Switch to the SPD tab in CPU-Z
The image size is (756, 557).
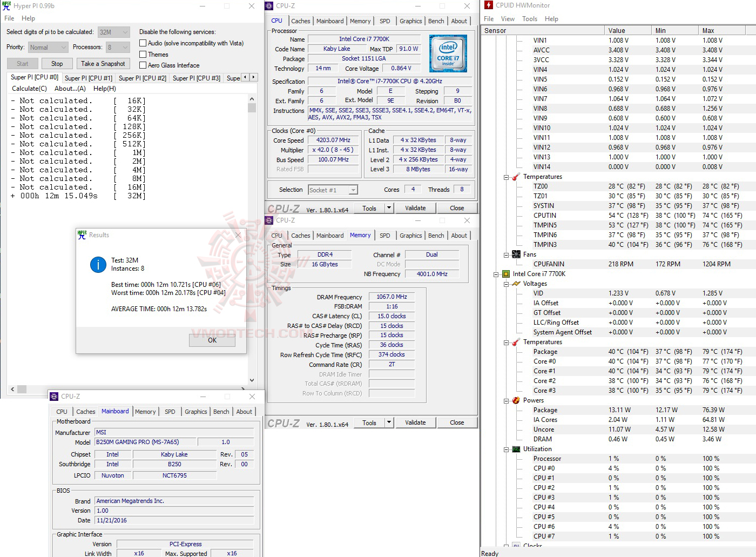[385, 21]
